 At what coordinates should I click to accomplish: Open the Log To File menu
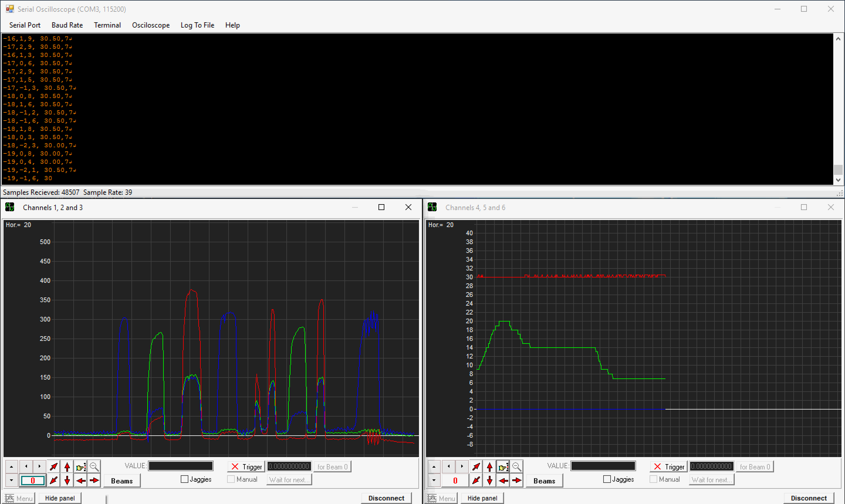[197, 25]
